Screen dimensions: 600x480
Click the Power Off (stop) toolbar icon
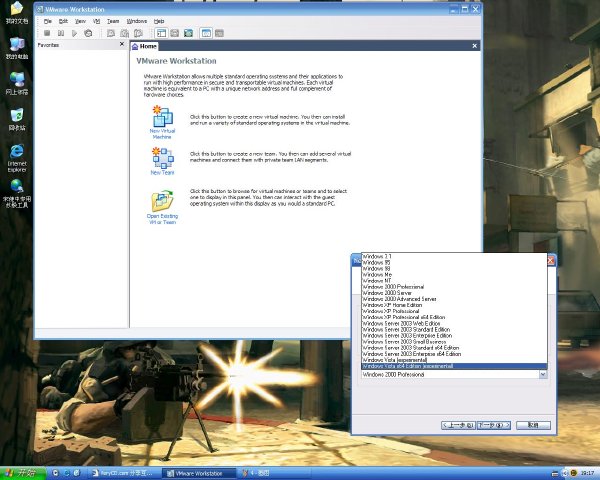pyautogui.click(x=47, y=33)
